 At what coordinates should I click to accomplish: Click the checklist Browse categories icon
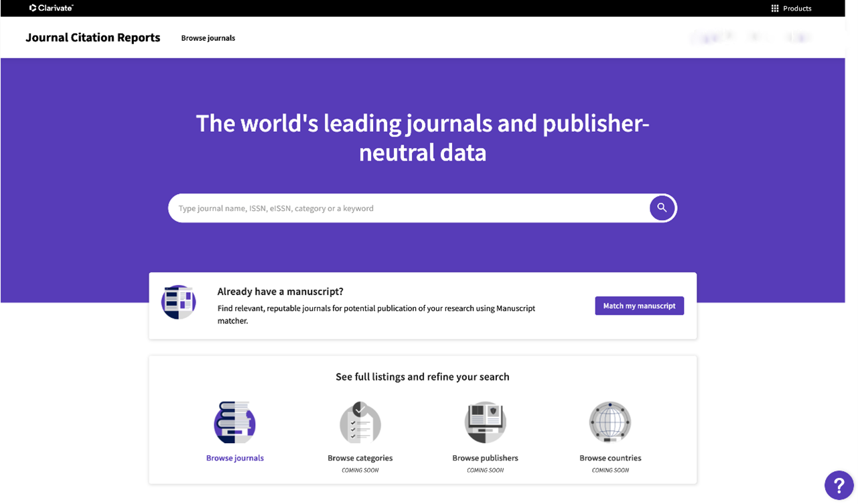pos(360,422)
